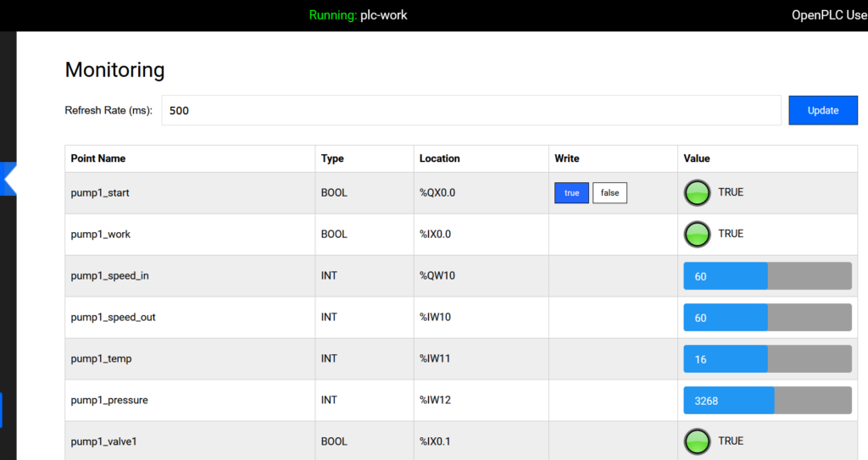Click the pump1_temp value bar
The image size is (868, 460).
pyautogui.click(x=767, y=359)
